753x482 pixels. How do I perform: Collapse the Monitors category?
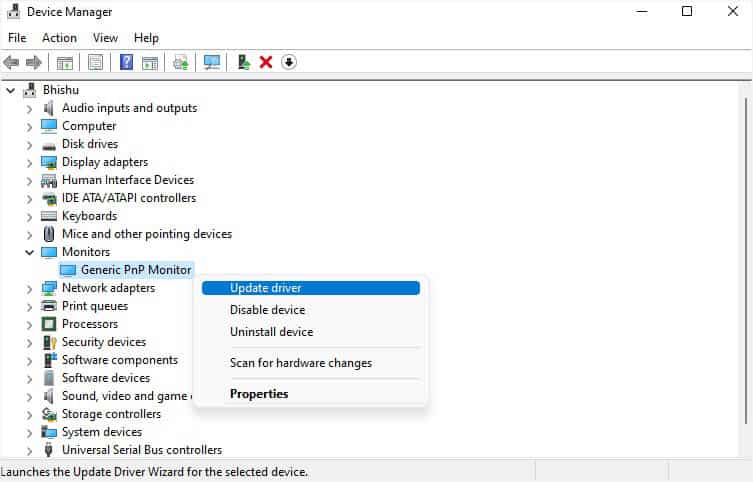[29, 252]
